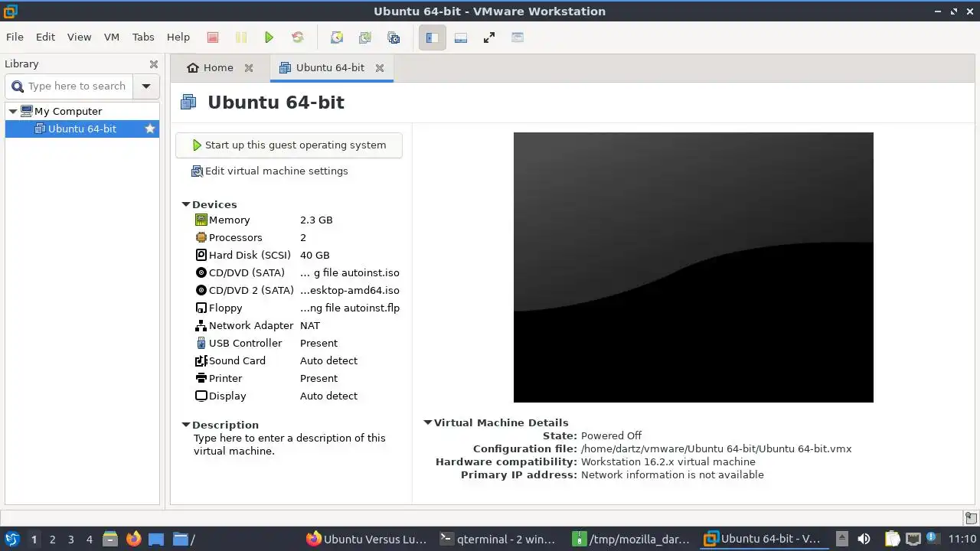Open the VM menu
The height and width of the screenshot is (551, 980).
(x=112, y=37)
